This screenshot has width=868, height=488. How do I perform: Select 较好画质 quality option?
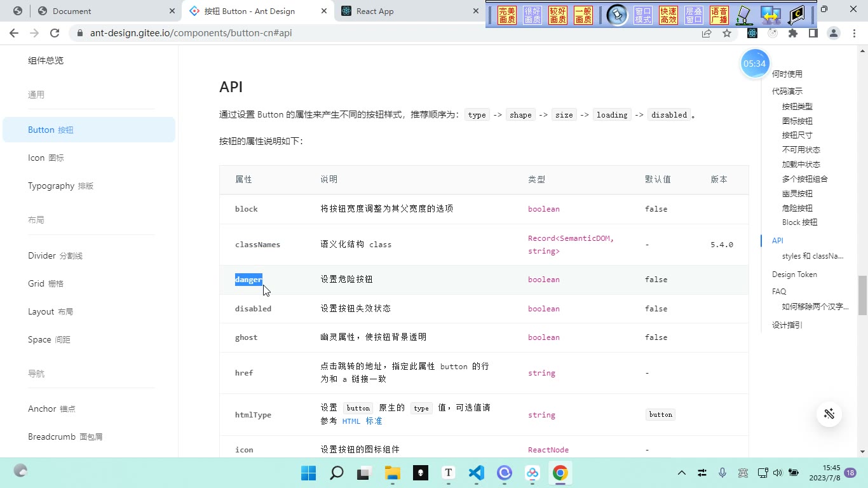coord(558,15)
